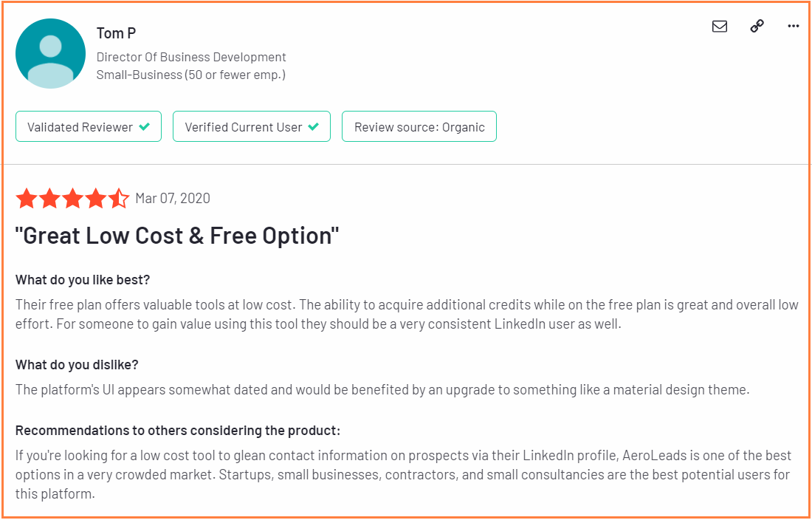Click the Mar 07, 2020 review date
The height and width of the screenshot is (520, 812).
coord(173,199)
